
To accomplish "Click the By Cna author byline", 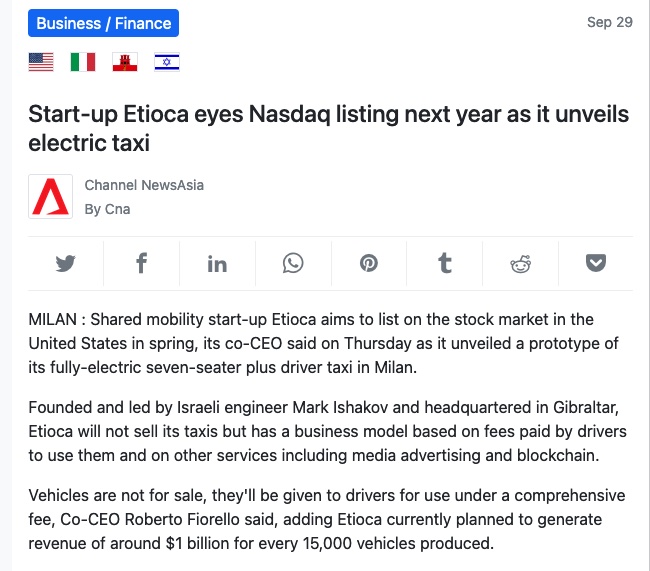I will [x=107, y=209].
